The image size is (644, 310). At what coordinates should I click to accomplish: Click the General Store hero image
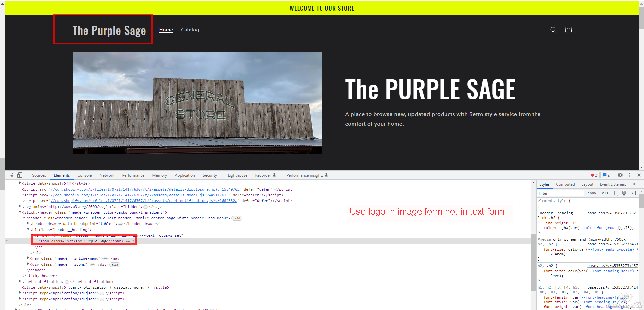197,103
